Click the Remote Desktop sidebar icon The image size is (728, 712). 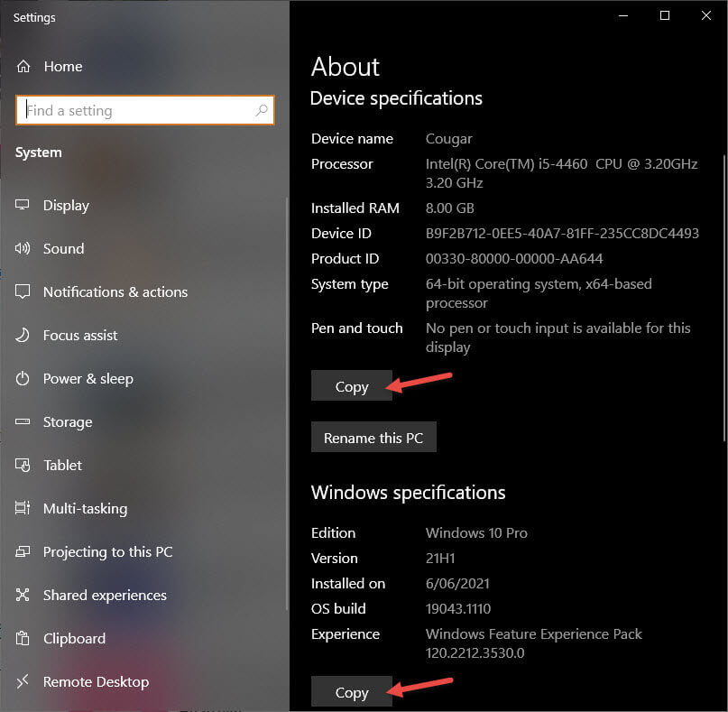click(22, 681)
